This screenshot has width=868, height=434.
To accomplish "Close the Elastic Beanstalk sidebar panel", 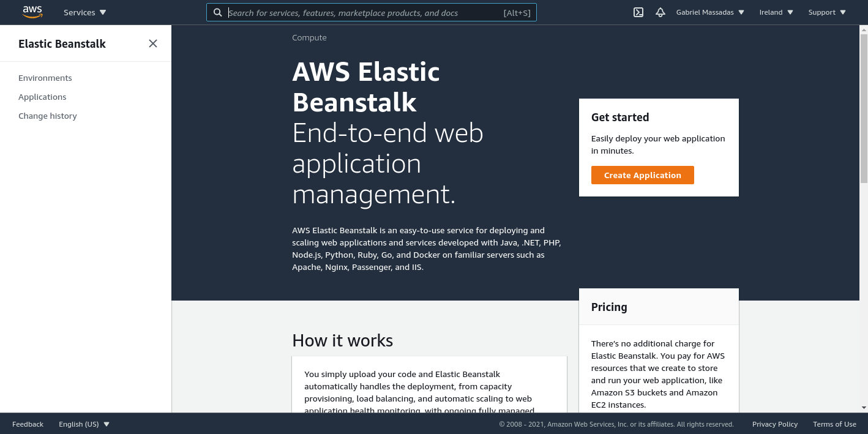I will point(152,43).
